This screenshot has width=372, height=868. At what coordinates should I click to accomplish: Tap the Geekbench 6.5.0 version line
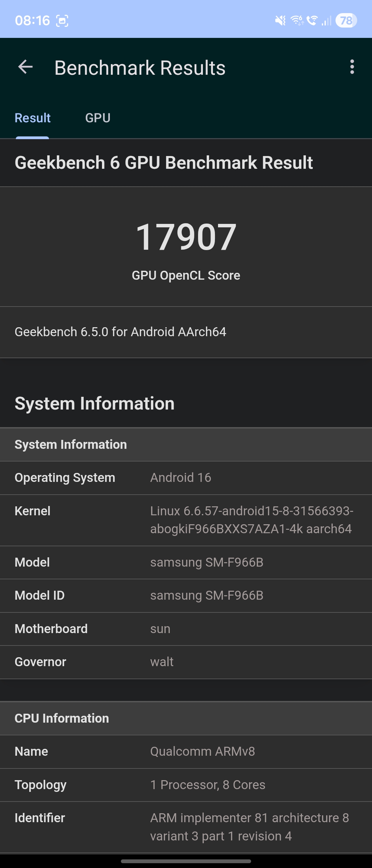pos(120,332)
